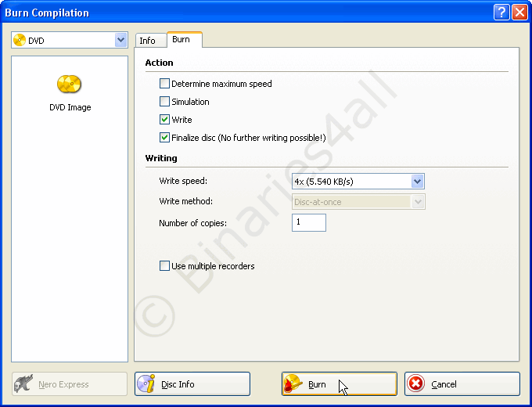Screen dimensions: 532x407
Task: Enable Determine maximum speed checkbox
Action: pos(164,84)
